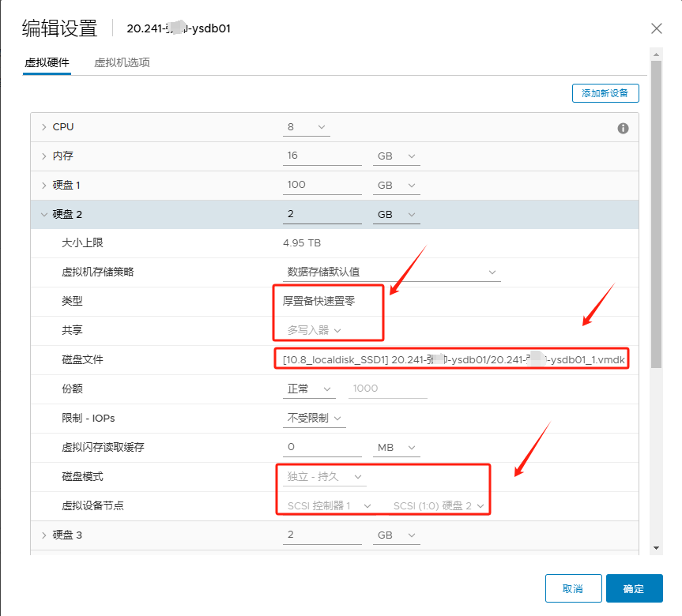Expand the 内存 row
Screen dimensions: 682x616
[44, 156]
